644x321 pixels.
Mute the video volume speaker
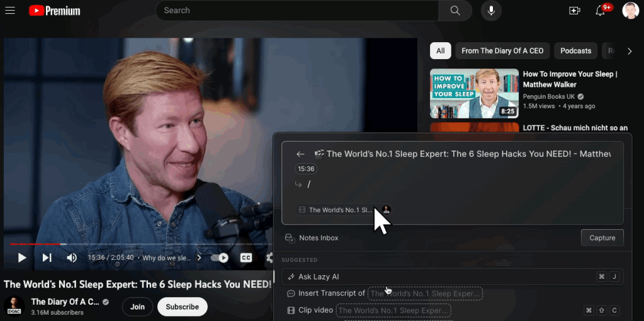72,257
